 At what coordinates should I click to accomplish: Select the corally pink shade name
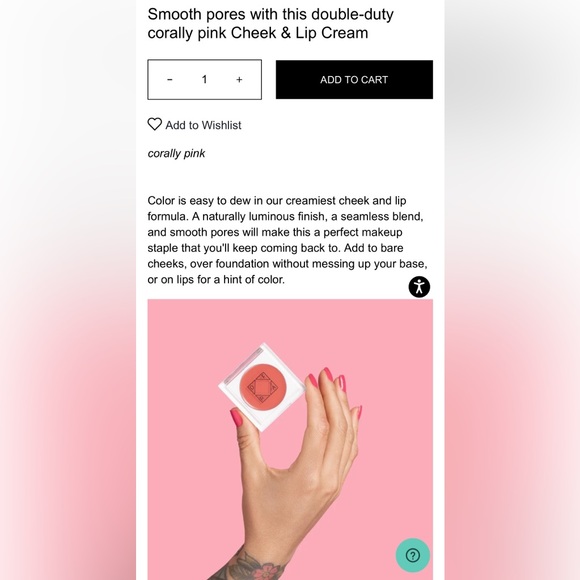176,154
